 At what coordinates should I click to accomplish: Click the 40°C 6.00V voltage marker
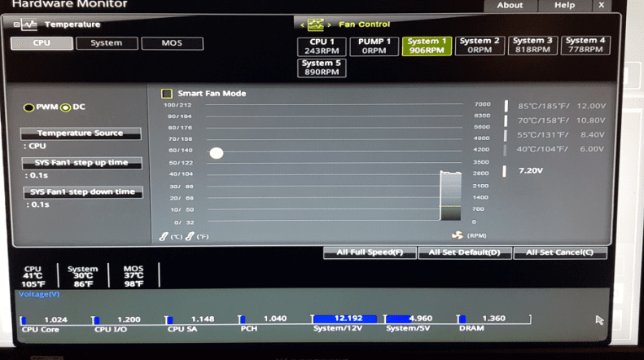point(505,150)
